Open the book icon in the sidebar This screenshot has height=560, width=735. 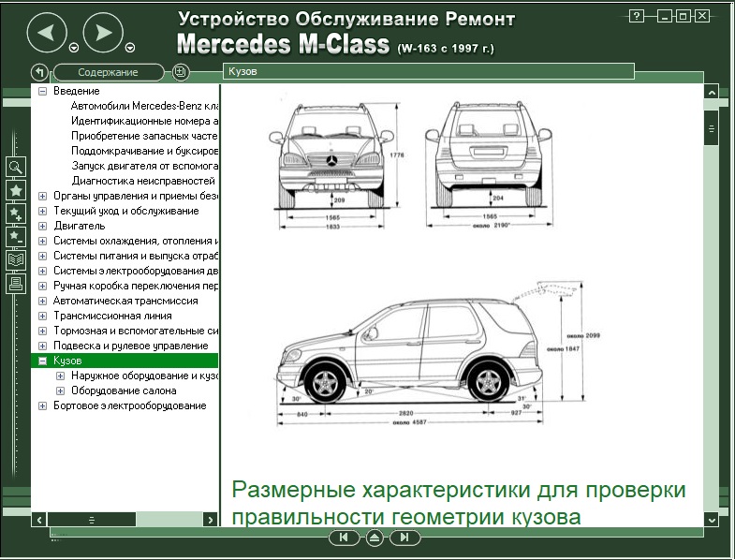coord(16,259)
